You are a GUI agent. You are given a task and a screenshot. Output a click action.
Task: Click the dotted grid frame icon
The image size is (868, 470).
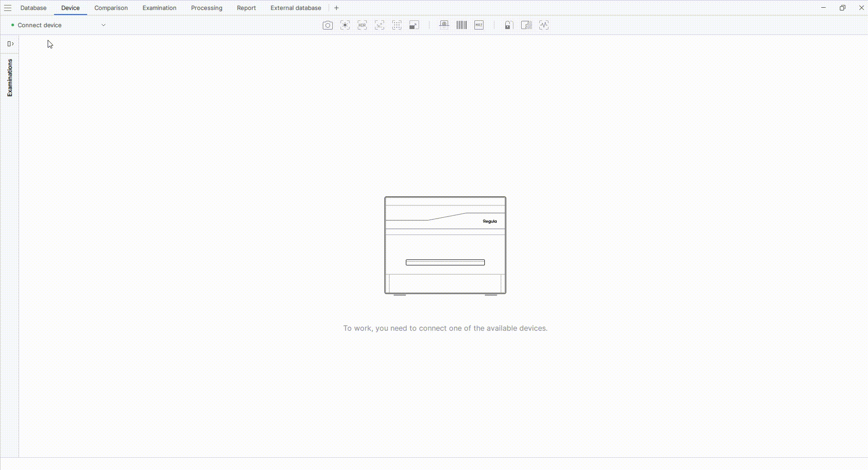pyautogui.click(x=397, y=25)
